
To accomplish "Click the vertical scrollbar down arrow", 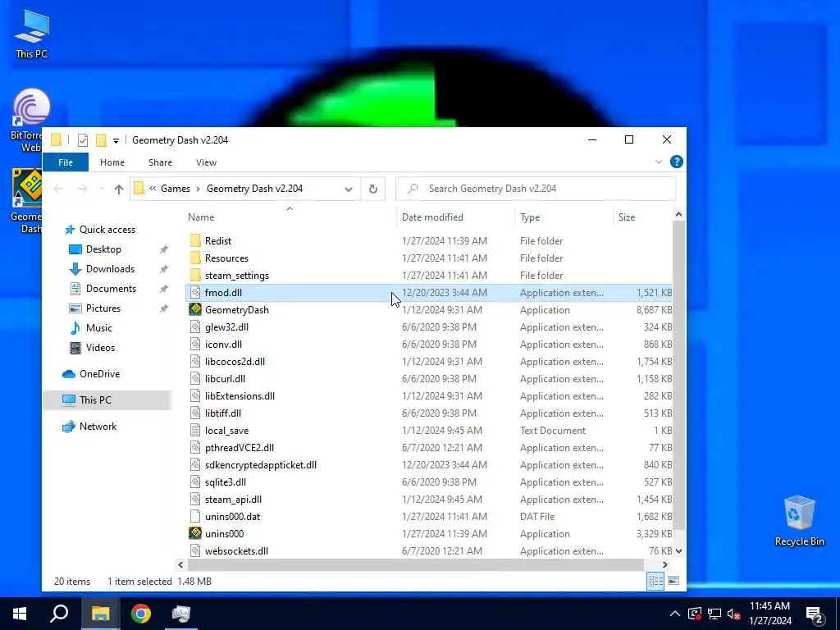I will tap(678, 550).
